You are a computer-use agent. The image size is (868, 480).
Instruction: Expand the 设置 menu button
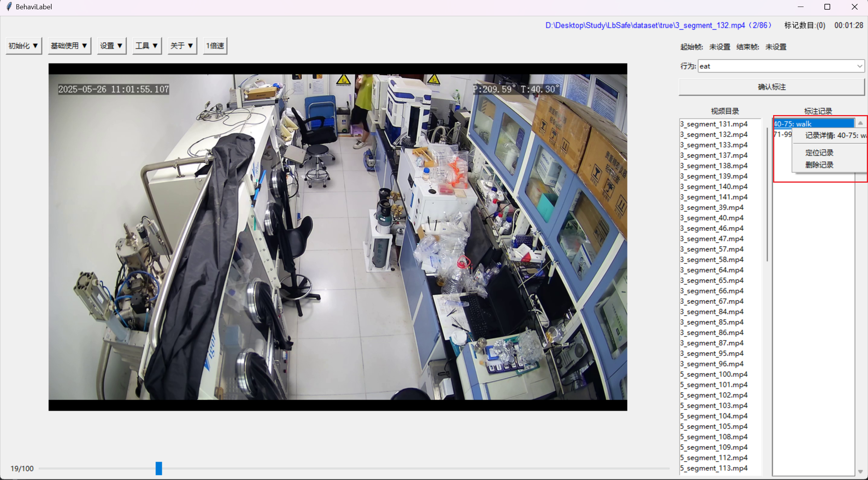coord(111,46)
